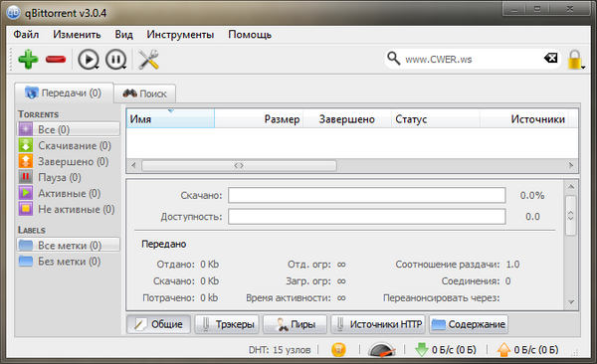The image size is (597, 364).
Task: Open the Источники HTTP details tab
Action: pyautogui.click(x=378, y=324)
